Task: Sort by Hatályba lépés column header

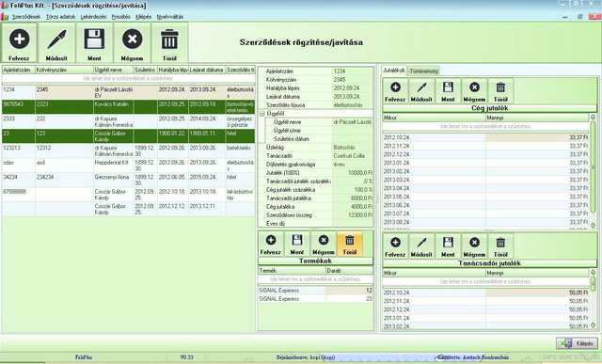Action: click(173, 70)
